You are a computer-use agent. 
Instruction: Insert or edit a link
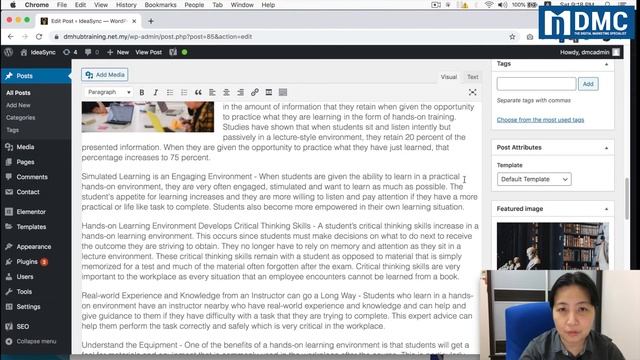255,92
